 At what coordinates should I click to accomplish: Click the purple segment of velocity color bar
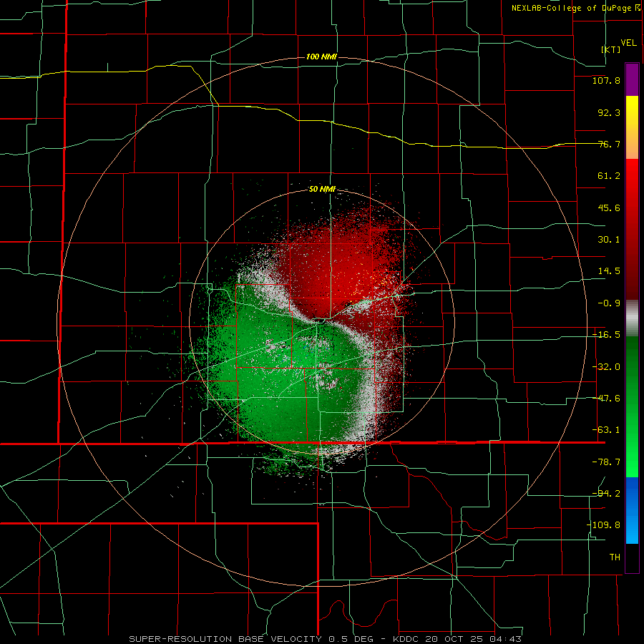[x=632, y=79]
